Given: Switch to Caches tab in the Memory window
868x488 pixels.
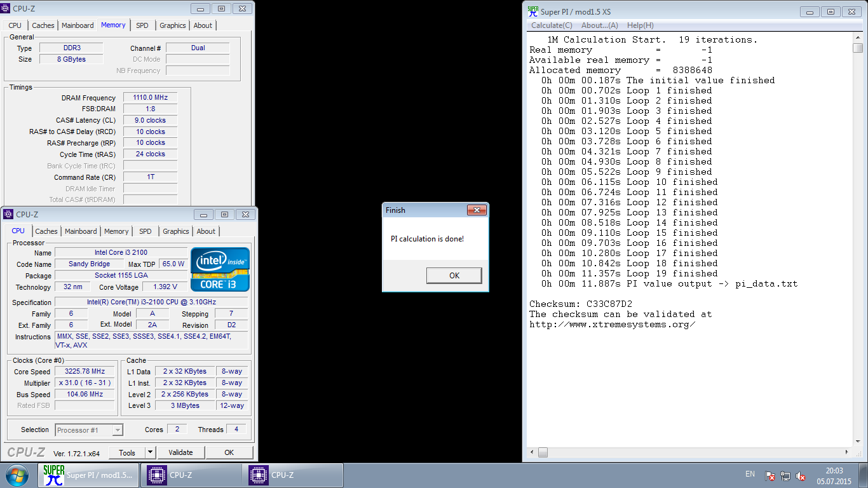Looking at the screenshot, I should pos(43,25).
